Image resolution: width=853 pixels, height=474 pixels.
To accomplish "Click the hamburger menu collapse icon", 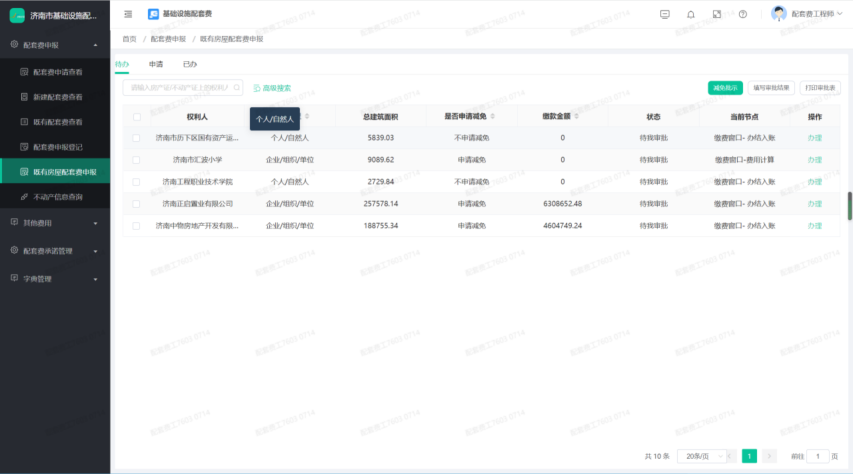I will (128, 14).
